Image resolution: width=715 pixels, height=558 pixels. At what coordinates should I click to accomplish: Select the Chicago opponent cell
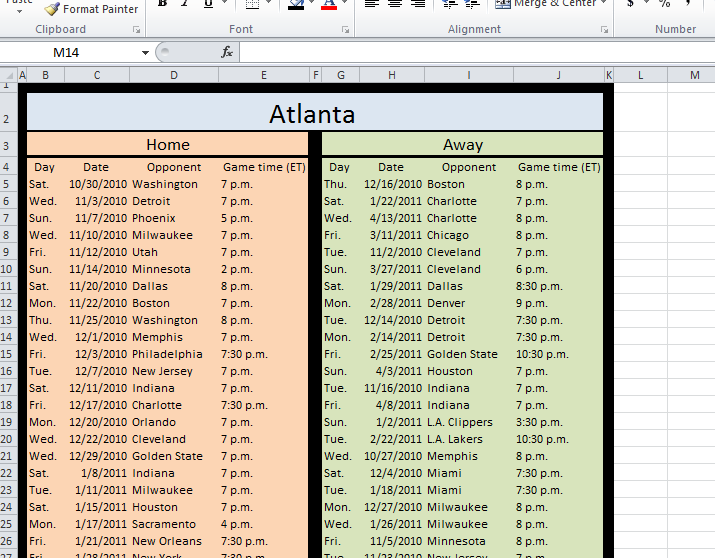coord(469,235)
